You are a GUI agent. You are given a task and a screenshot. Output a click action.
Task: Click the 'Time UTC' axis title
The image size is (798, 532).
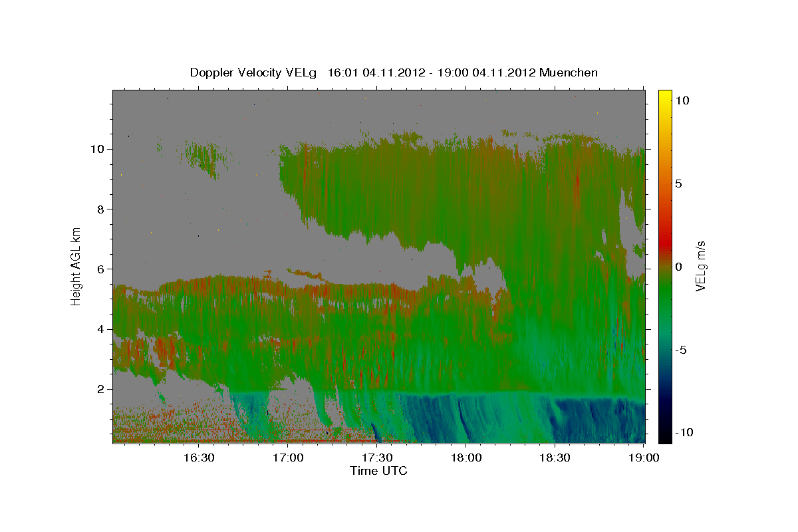[x=378, y=471]
